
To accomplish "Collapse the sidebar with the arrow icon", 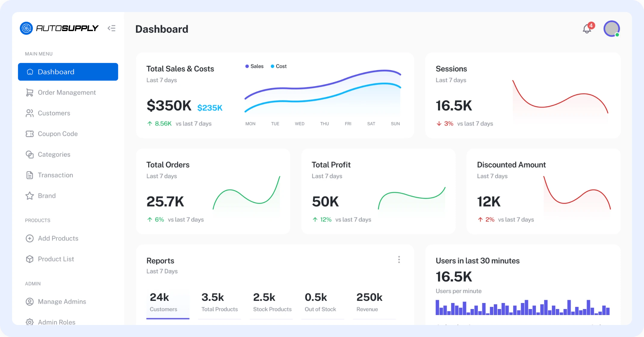I will click(111, 28).
